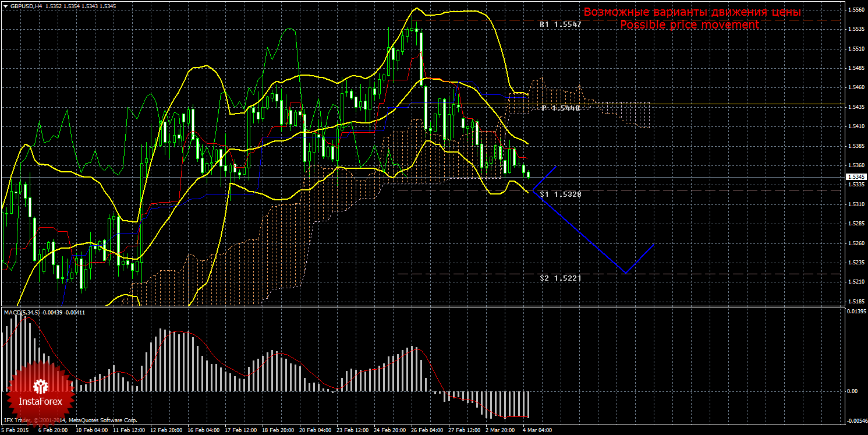The height and width of the screenshot is (435, 868).
Task: Click the 5 Feb 2015 date label
Action: coord(15,430)
